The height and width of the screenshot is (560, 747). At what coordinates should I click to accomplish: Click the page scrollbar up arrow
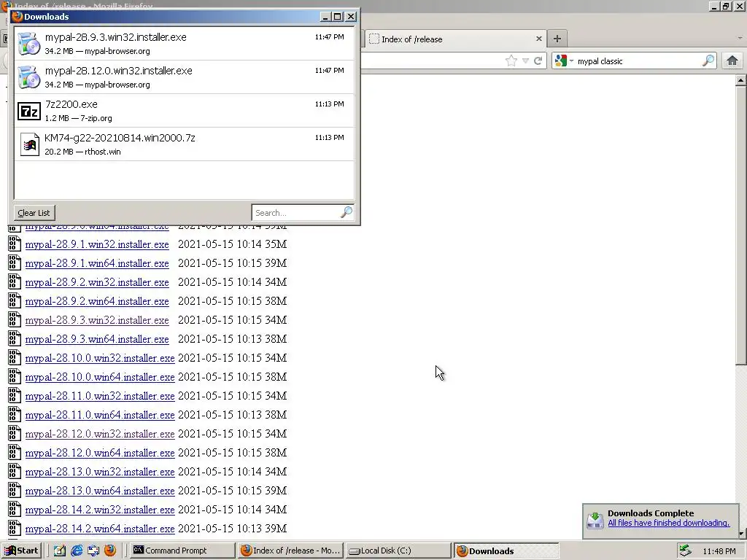tap(740, 80)
